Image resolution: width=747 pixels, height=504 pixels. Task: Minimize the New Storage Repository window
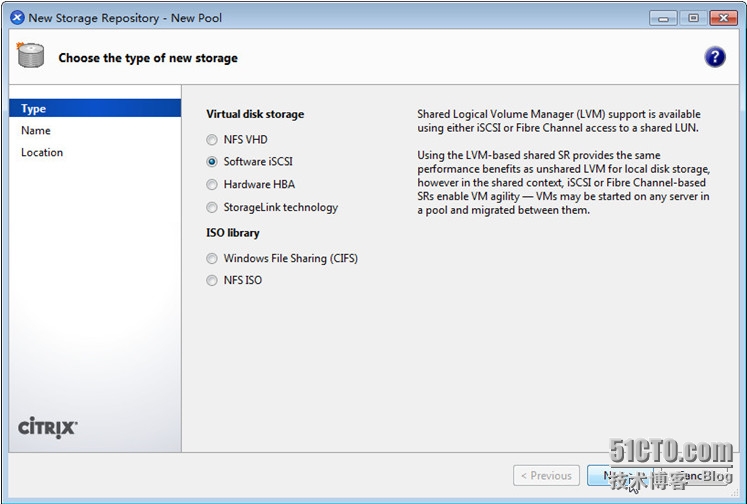pyautogui.click(x=663, y=18)
